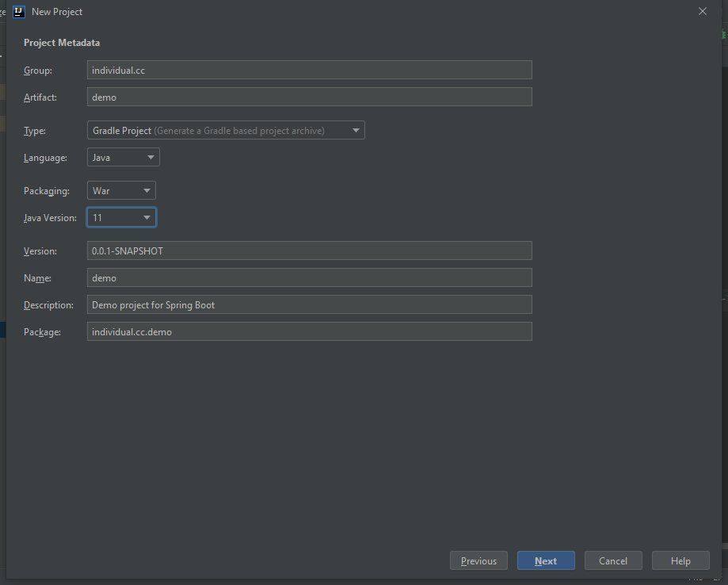Click the IntelliJ IDEA logo in title bar

(x=19, y=12)
